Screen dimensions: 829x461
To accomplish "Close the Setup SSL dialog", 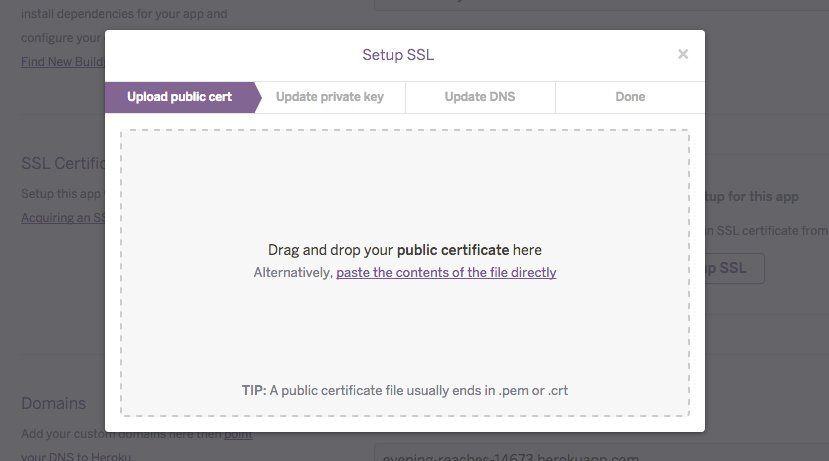I will point(683,54).
